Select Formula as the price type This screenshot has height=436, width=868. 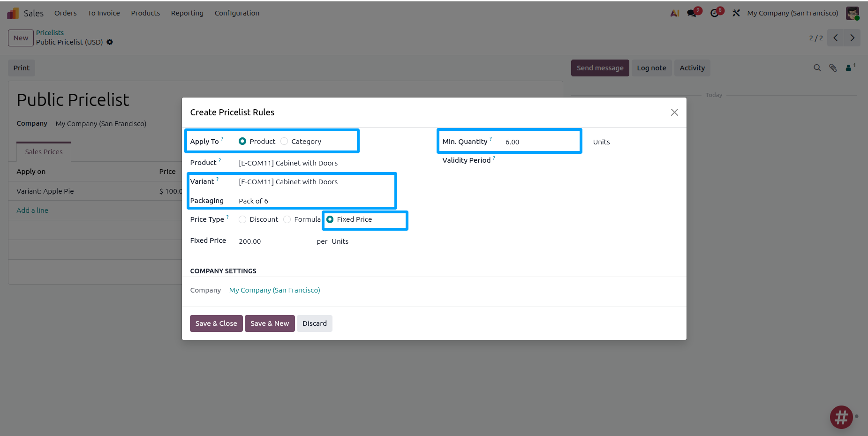(287, 219)
